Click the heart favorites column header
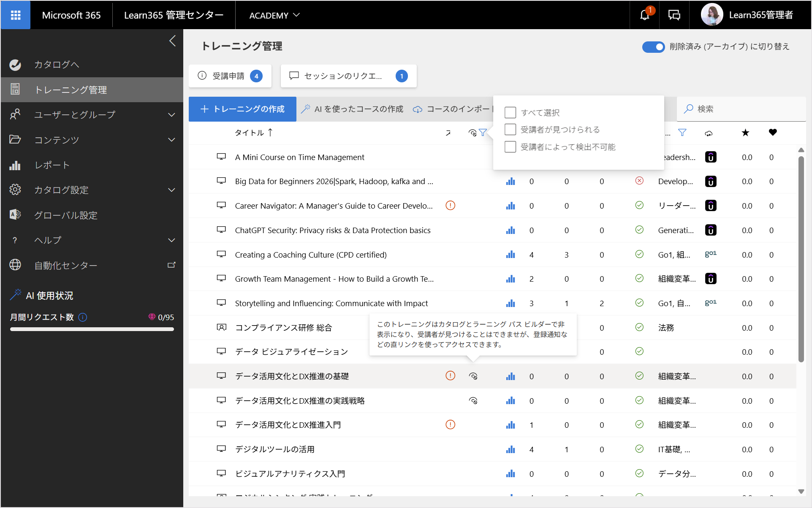This screenshot has width=812, height=508. pyautogui.click(x=773, y=133)
